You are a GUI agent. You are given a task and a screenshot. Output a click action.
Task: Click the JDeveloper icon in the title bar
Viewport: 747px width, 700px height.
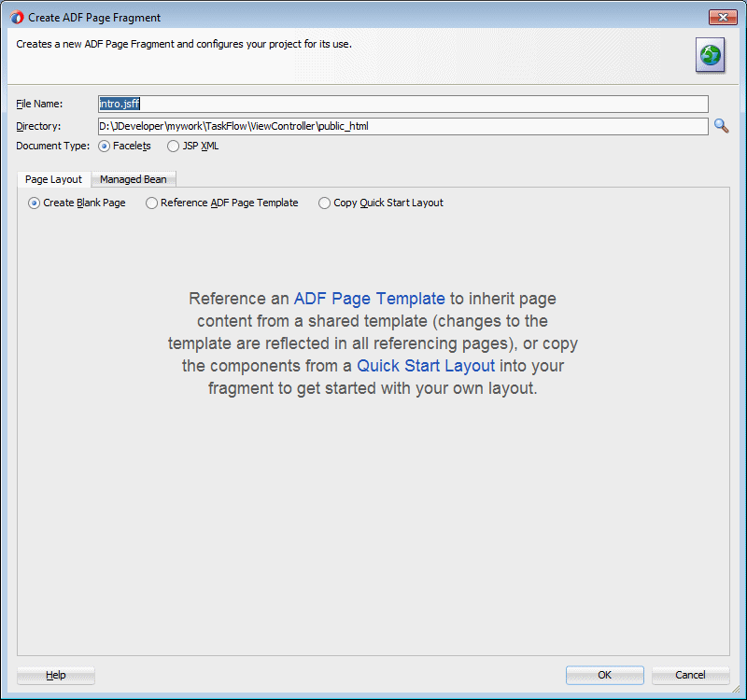pyautogui.click(x=17, y=18)
